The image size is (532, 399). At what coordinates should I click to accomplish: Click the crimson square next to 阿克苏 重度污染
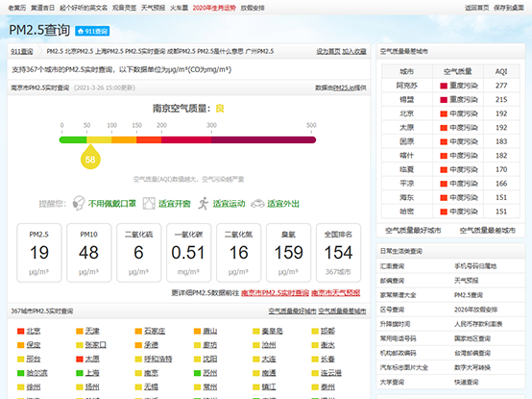click(444, 86)
